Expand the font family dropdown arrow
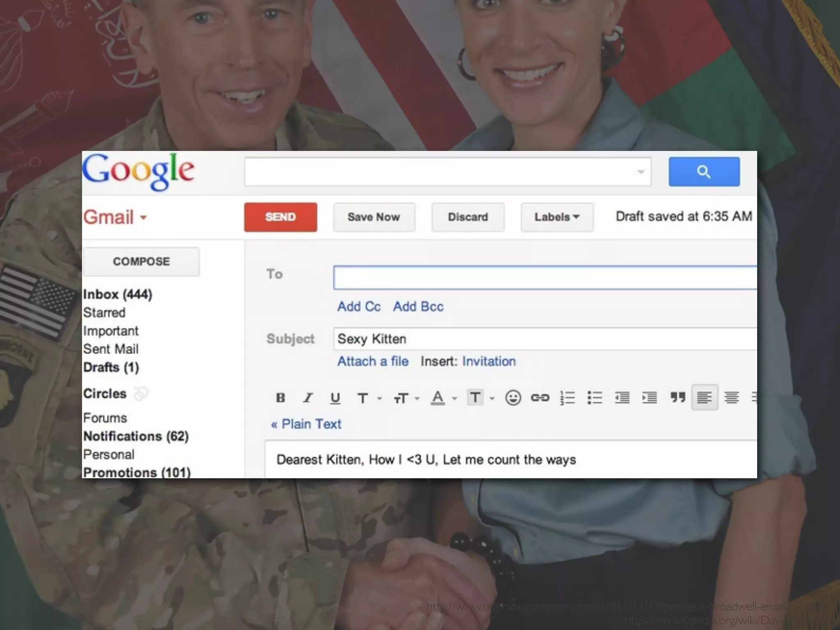 [x=379, y=398]
